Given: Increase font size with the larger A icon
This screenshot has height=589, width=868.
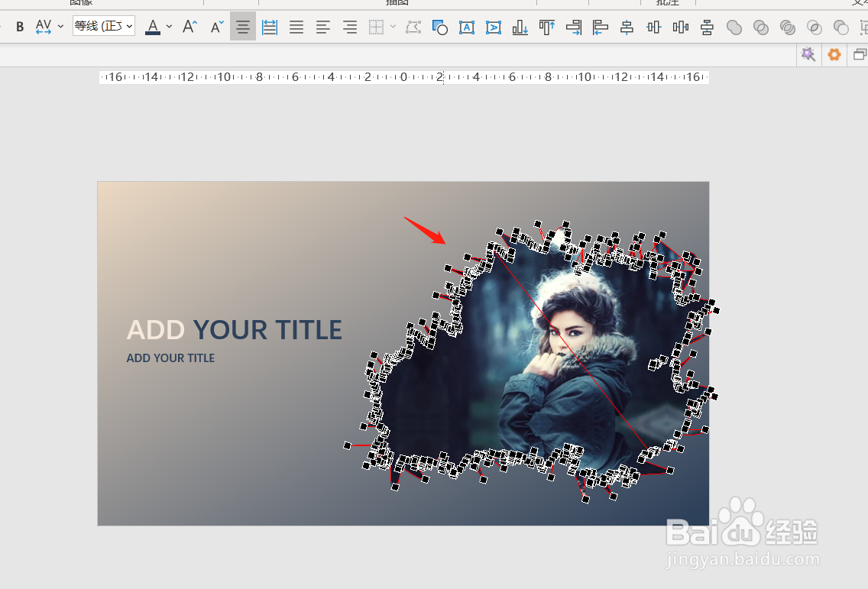Looking at the screenshot, I should click(189, 27).
